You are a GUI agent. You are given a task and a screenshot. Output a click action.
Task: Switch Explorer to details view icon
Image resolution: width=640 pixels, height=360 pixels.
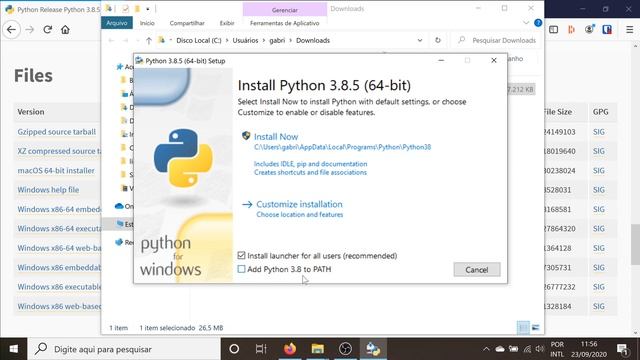point(523,327)
